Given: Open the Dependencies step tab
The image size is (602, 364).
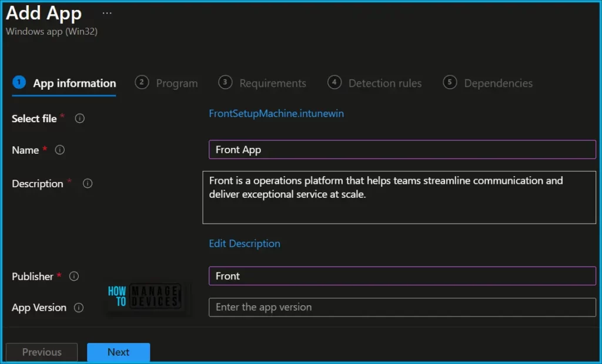Looking at the screenshot, I should [487, 83].
